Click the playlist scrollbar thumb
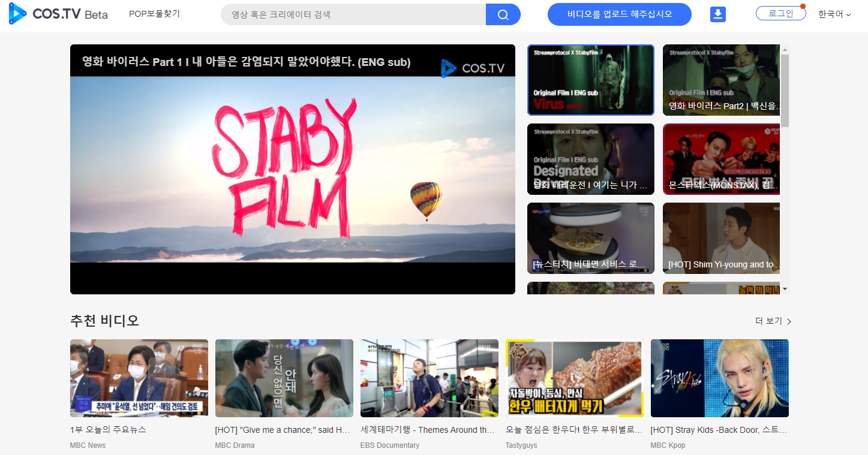 (785, 91)
